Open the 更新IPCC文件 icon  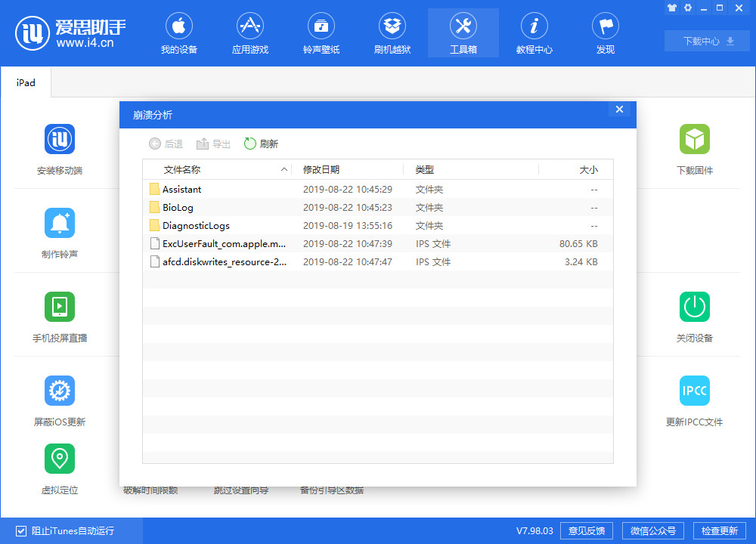pos(694,391)
